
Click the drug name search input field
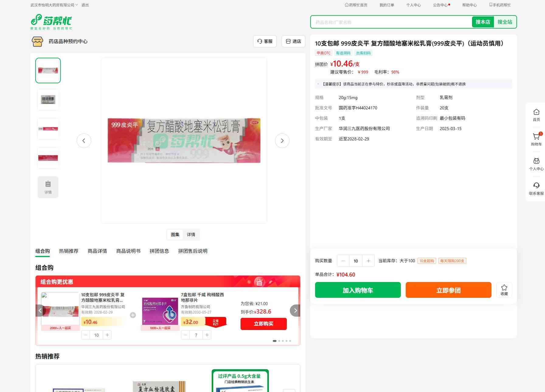point(391,22)
